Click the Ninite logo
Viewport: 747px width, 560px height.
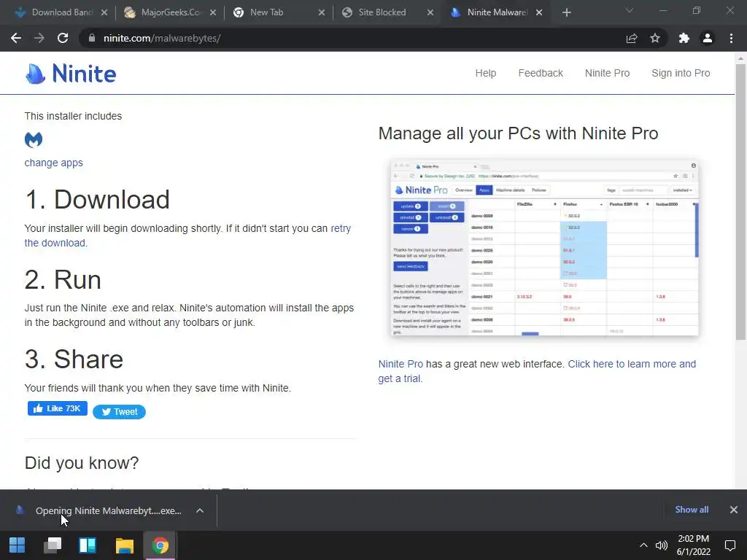click(71, 74)
